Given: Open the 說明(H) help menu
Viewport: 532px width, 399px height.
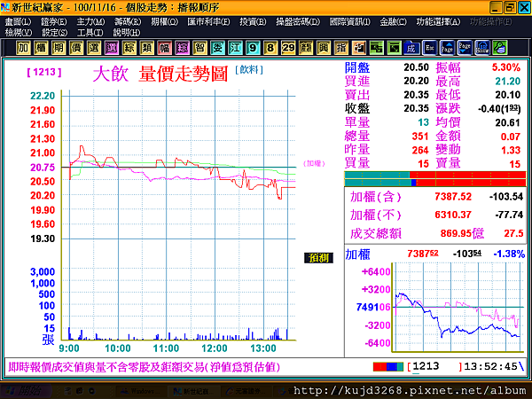Looking at the screenshot, I should click(x=127, y=33).
